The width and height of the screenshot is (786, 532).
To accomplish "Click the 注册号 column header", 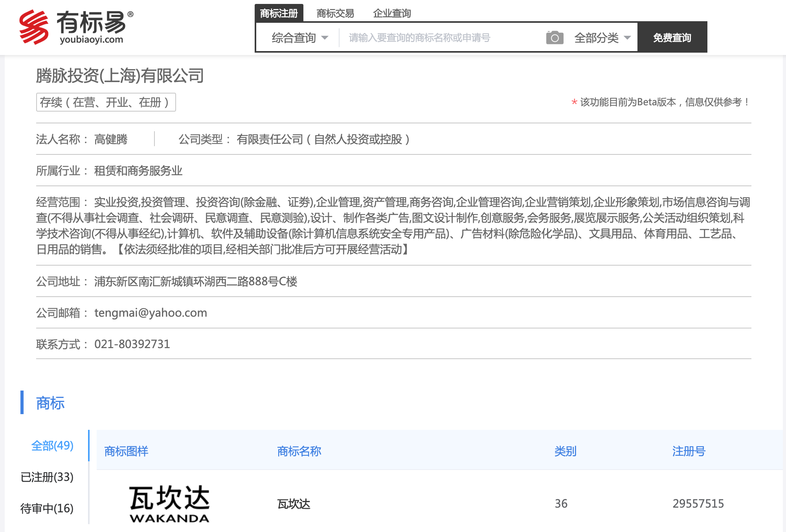I will [689, 451].
